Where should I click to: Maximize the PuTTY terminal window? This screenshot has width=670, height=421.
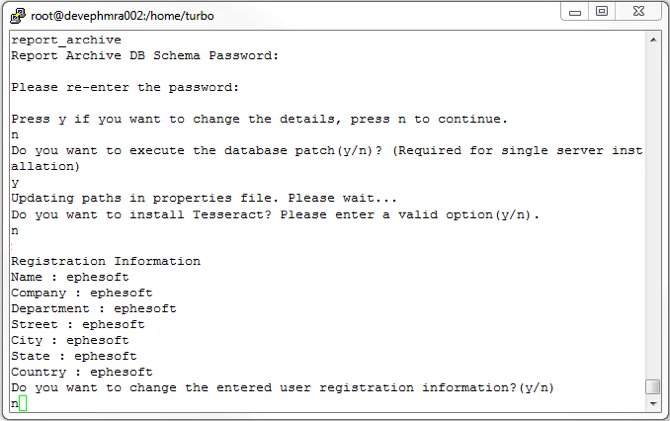pos(602,12)
